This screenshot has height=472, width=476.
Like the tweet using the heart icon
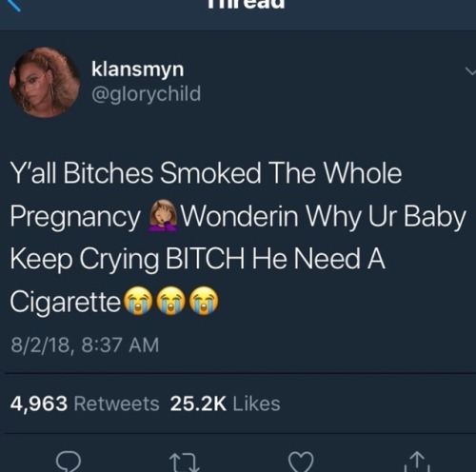(301, 462)
